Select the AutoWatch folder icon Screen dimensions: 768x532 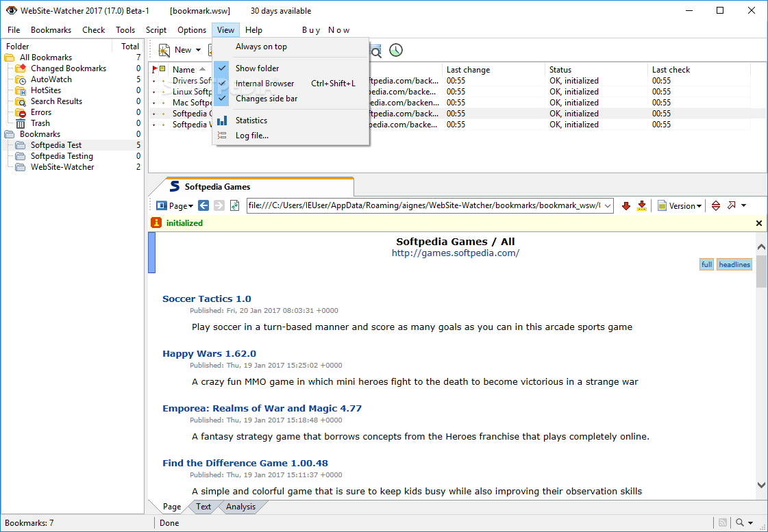pyautogui.click(x=20, y=79)
